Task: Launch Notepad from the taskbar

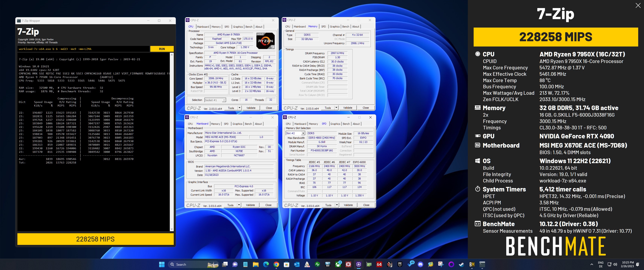Action: (245, 264)
